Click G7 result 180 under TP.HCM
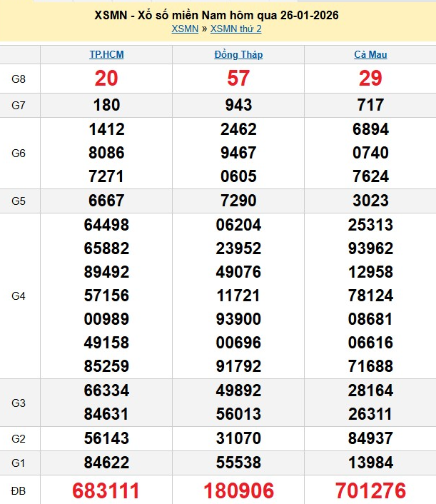This screenshot has height=504, width=436. click(106, 106)
